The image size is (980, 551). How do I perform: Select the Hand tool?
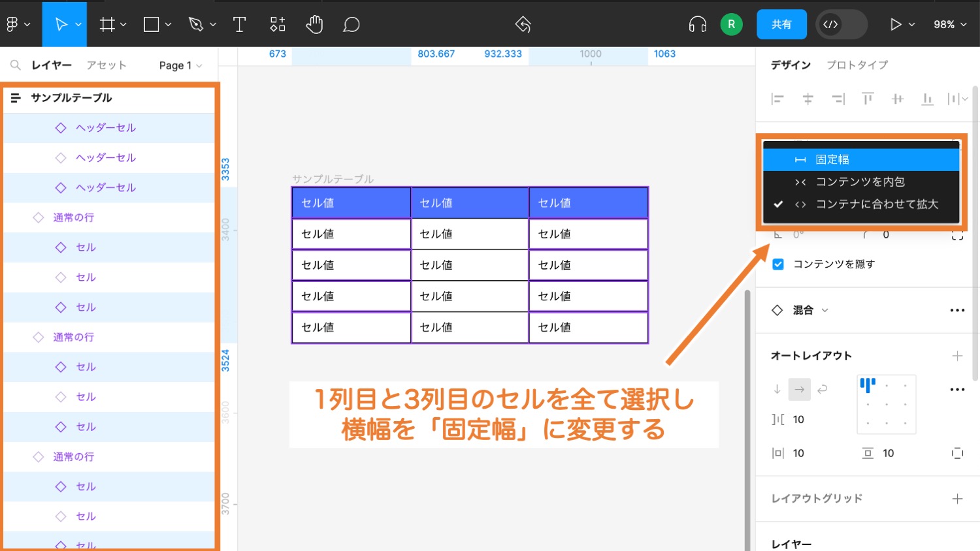314,24
